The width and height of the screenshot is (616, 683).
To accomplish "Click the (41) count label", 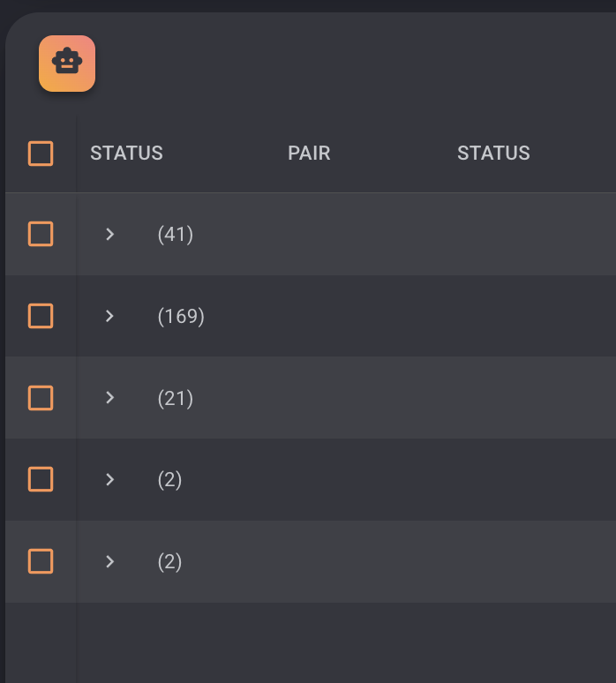I will point(176,235).
